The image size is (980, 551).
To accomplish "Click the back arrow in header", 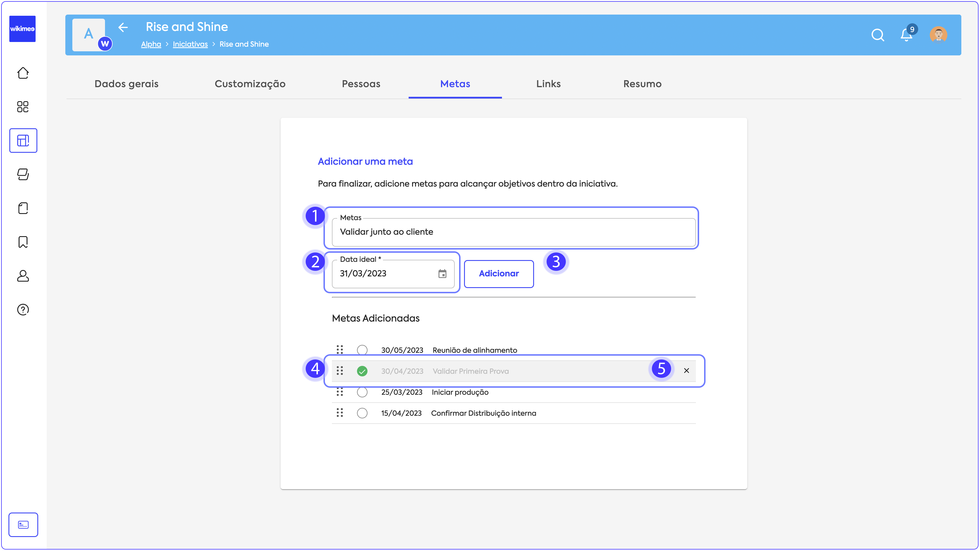I will click(123, 27).
